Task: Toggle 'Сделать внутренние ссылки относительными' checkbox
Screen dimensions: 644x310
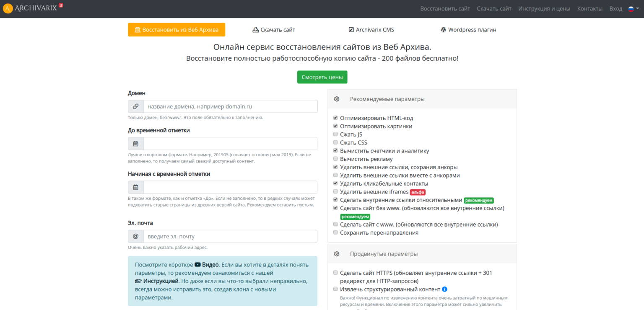Action: click(x=335, y=200)
